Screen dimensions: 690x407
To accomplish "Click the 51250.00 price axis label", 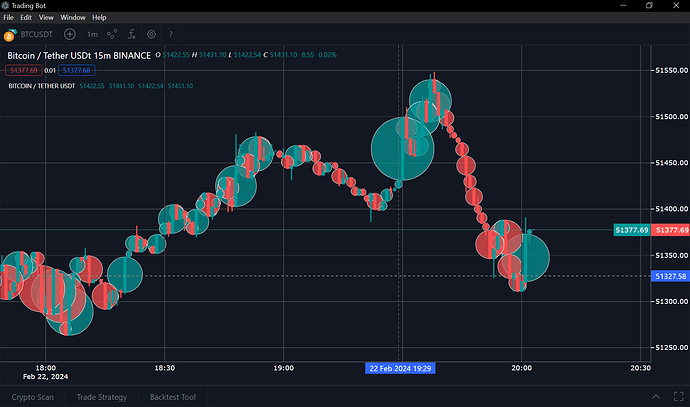I will pos(672,348).
